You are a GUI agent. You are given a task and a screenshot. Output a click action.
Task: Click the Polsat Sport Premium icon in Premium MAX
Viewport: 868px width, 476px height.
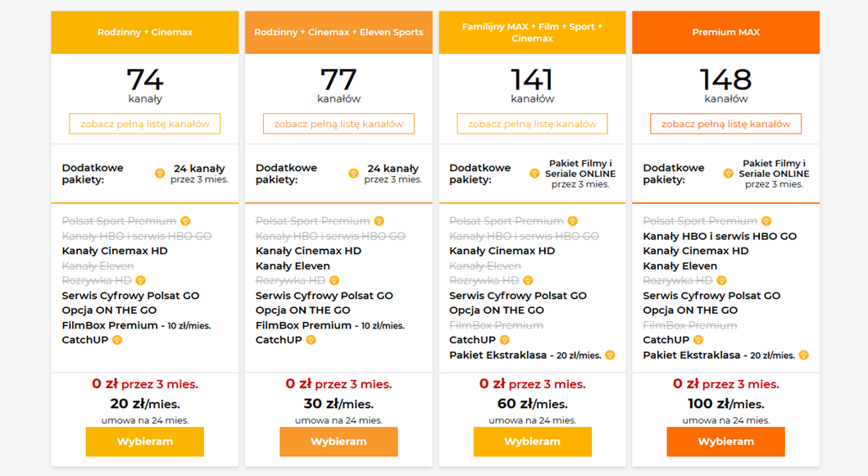(x=767, y=221)
